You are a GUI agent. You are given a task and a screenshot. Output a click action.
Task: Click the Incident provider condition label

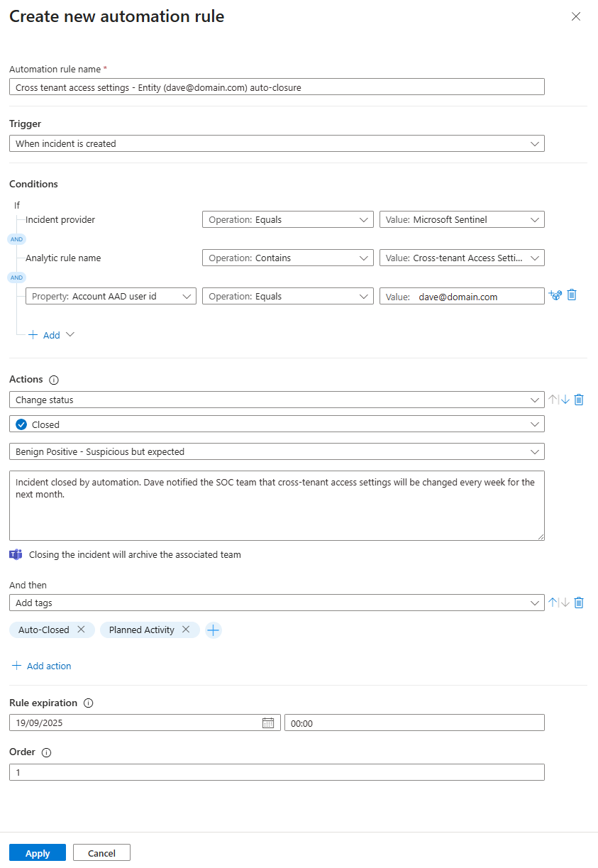(60, 220)
